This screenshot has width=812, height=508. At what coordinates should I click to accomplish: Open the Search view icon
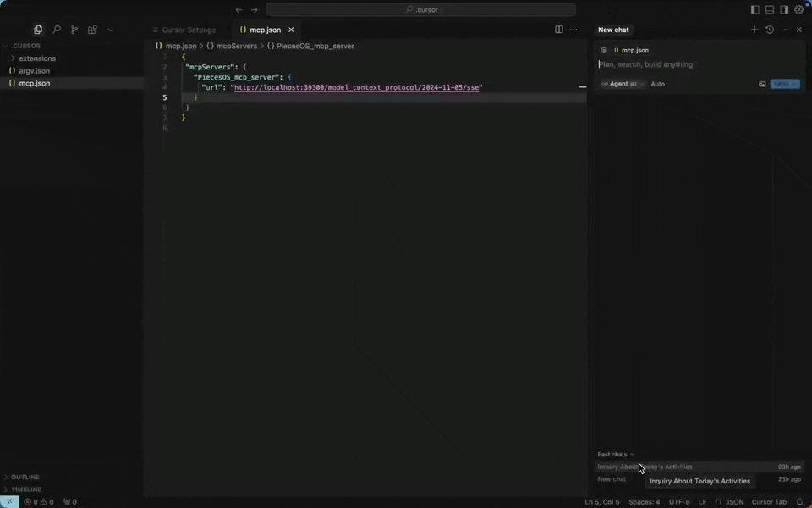click(57, 30)
